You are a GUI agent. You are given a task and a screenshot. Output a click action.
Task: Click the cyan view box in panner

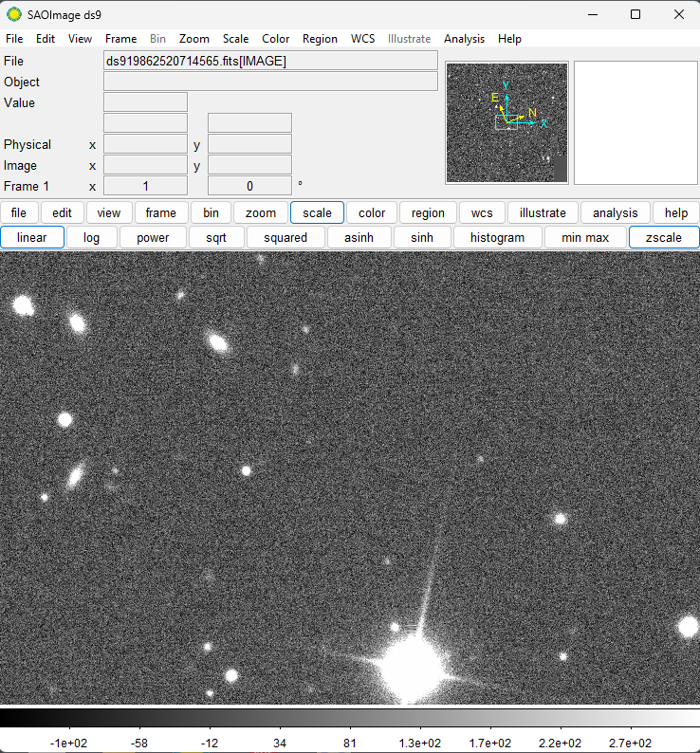tap(507, 122)
